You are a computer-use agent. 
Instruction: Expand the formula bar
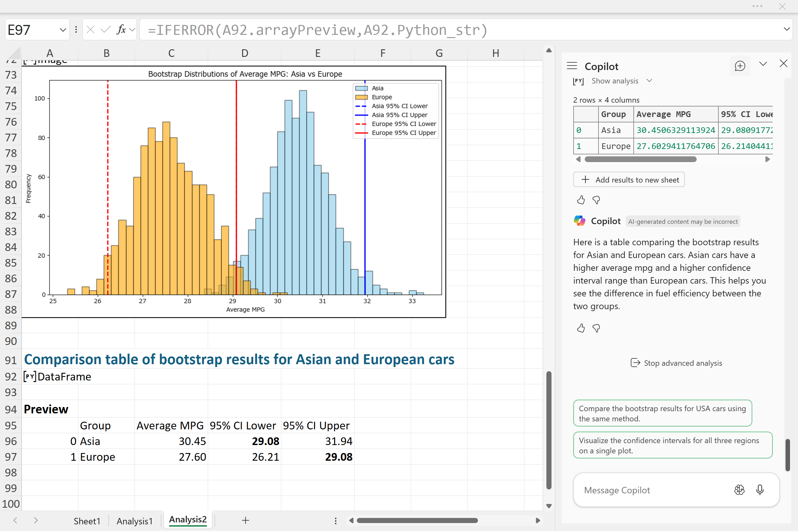(x=786, y=29)
